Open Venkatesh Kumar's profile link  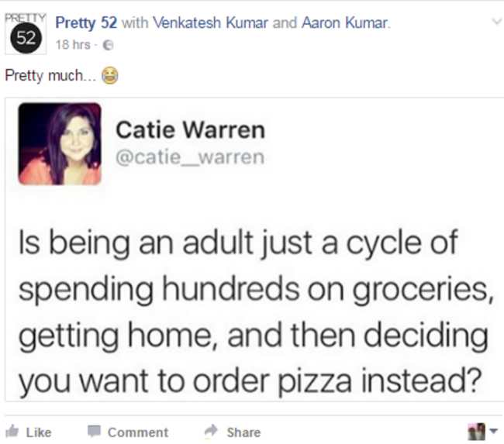tap(210, 22)
